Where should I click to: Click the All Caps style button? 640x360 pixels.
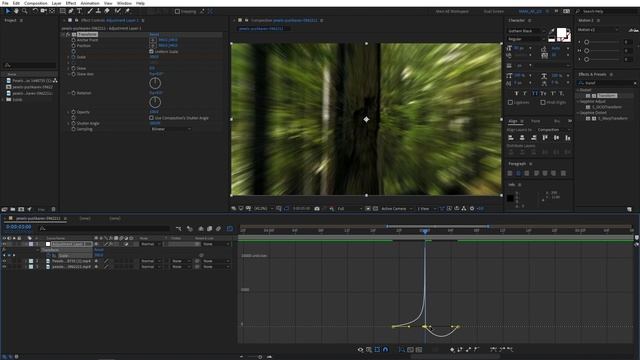pyautogui.click(x=534, y=93)
